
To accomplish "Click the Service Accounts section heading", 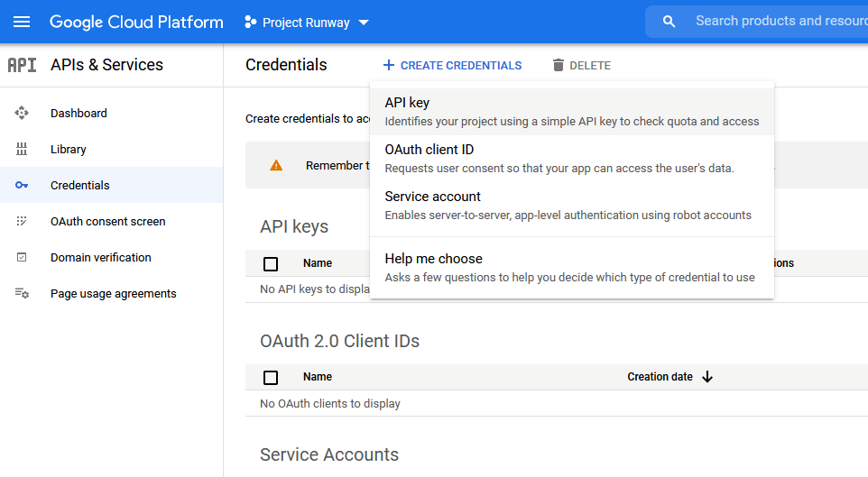I will click(329, 454).
